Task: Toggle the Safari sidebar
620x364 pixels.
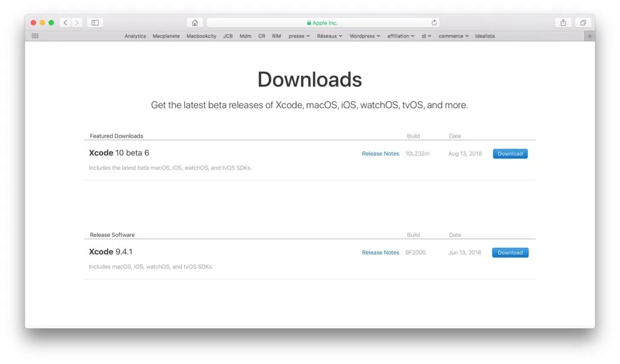Action: click(x=95, y=22)
